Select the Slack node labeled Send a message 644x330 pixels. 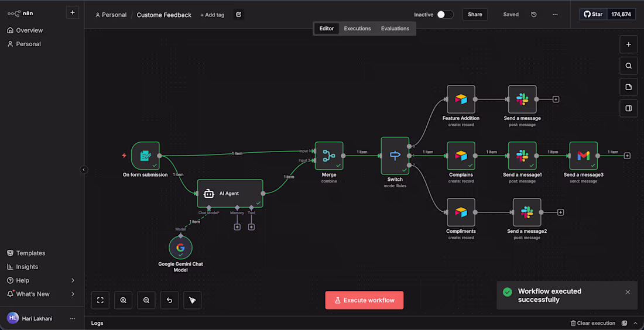pyautogui.click(x=522, y=99)
